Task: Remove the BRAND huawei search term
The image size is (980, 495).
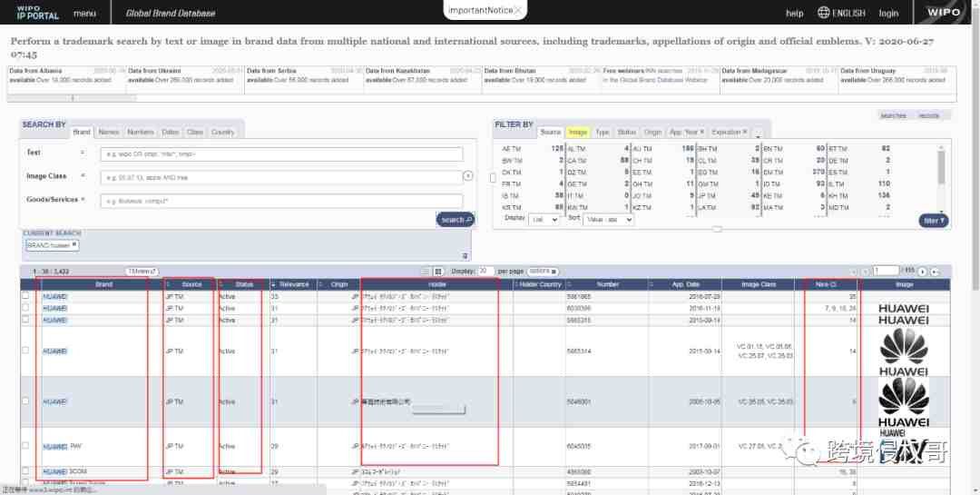Action: click(74, 244)
